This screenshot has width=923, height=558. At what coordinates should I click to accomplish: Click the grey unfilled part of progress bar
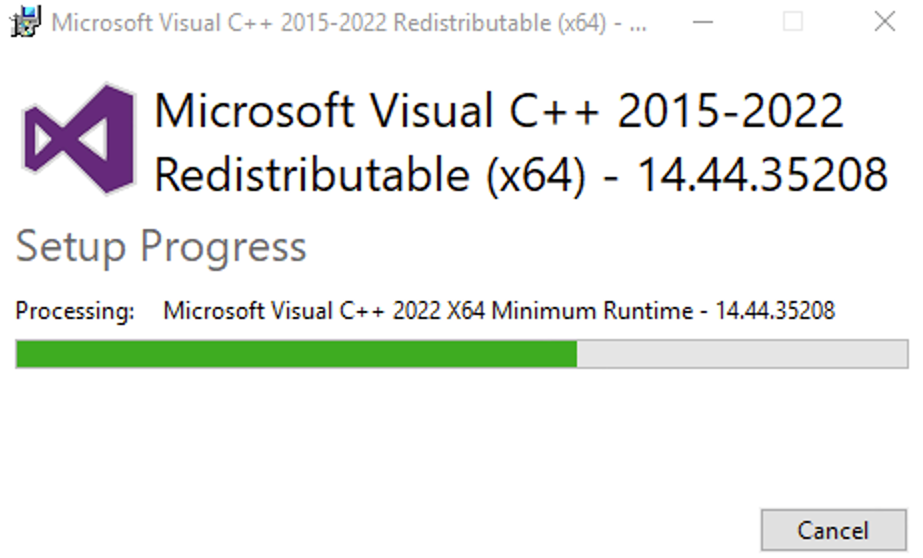[x=742, y=354]
